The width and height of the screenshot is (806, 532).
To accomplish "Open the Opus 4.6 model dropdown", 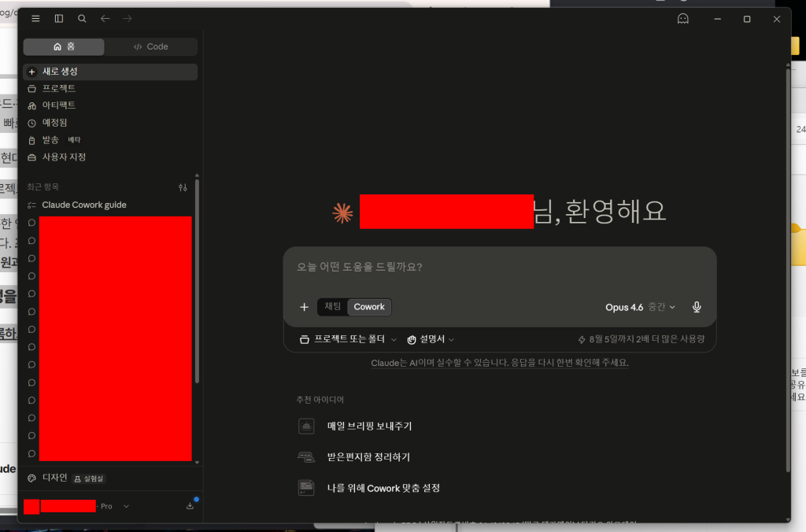I will click(x=640, y=308).
